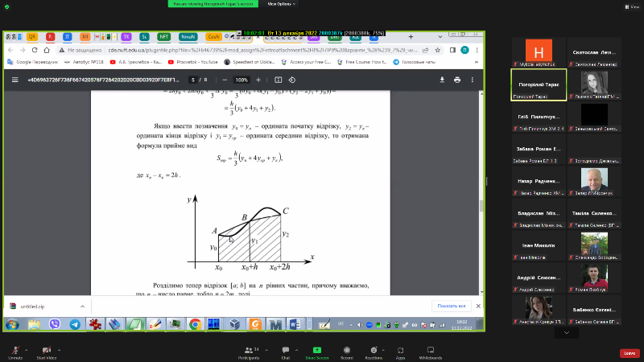Open the Zoom Chat panel
644x362 pixels.
[x=286, y=352]
